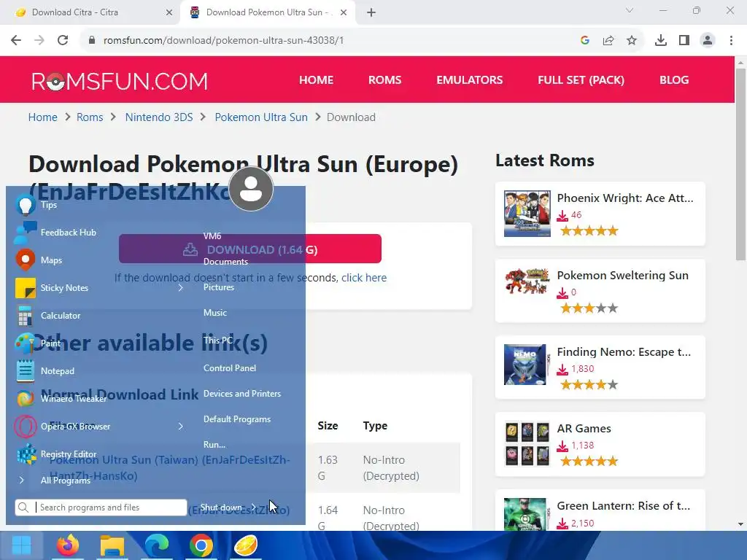Screen dimensions: 747x560
Task: Launch Winaero Tweaker icon
Action: click(x=26, y=399)
